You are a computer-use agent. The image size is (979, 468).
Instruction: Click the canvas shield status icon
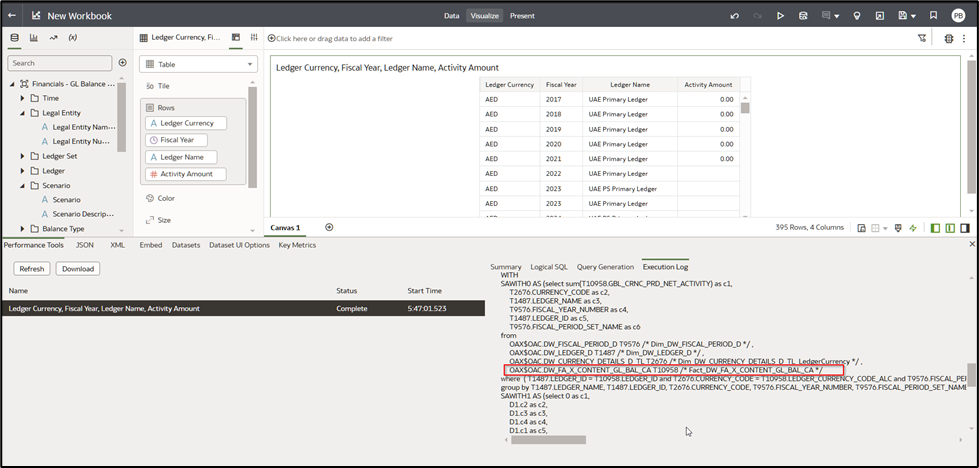tap(898, 228)
